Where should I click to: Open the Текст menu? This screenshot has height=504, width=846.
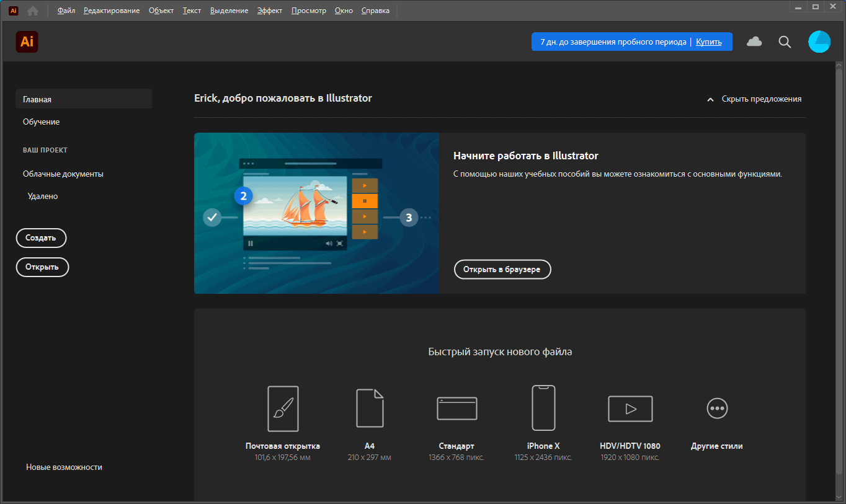192,11
